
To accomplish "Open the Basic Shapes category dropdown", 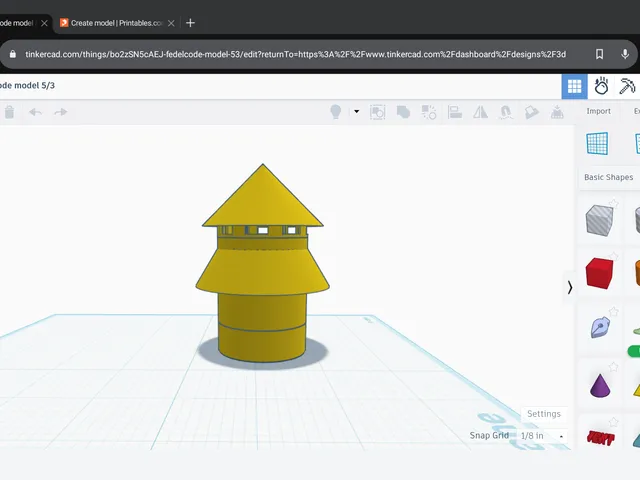I will [609, 177].
